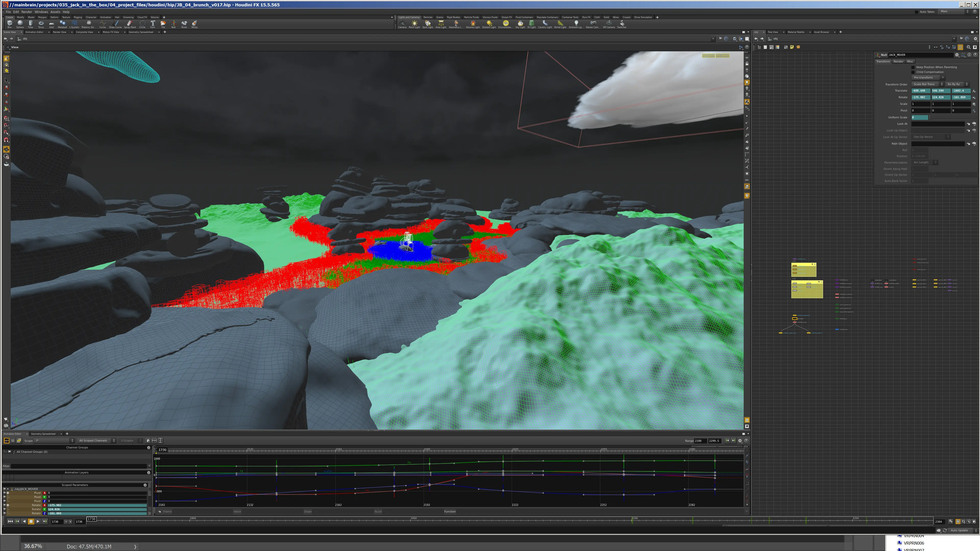Viewport: 980px width, 551px height.
Task: Toggle pin on Pivot Y channel
Action: click(x=5, y=497)
